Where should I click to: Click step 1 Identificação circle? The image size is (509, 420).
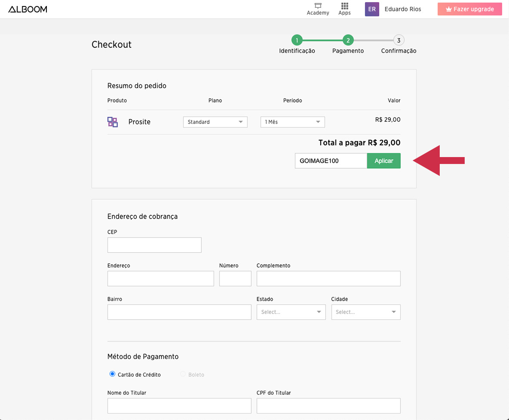tap(297, 40)
